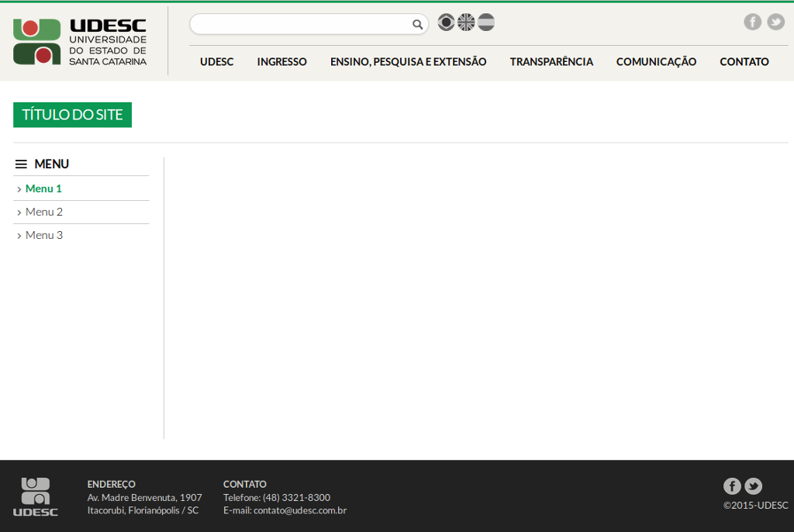This screenshot has width=794, height=532.
Task: Expand the Menu 3 sidebar item
Action: coord(43,235)
